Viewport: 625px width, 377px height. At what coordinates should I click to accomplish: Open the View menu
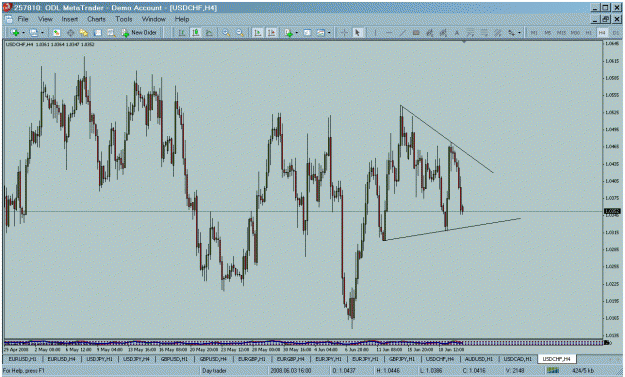45,19
